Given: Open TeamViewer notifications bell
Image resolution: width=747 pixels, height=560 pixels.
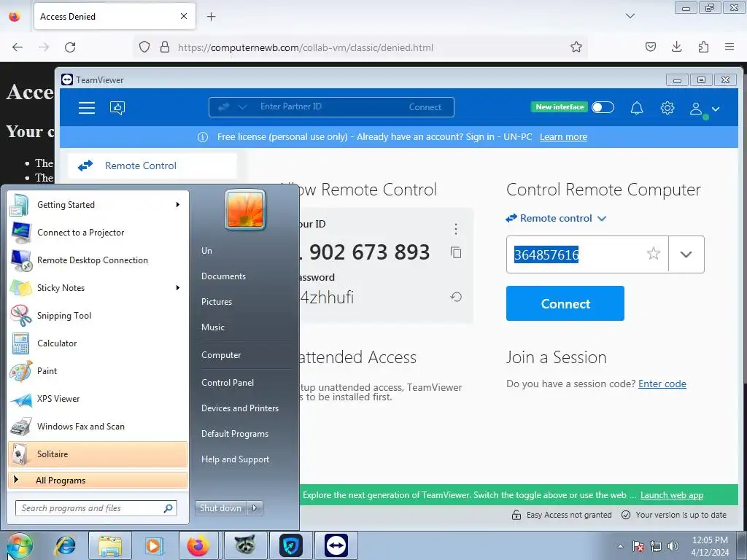Looking at the screenshot, I should [x=637, y=108].
